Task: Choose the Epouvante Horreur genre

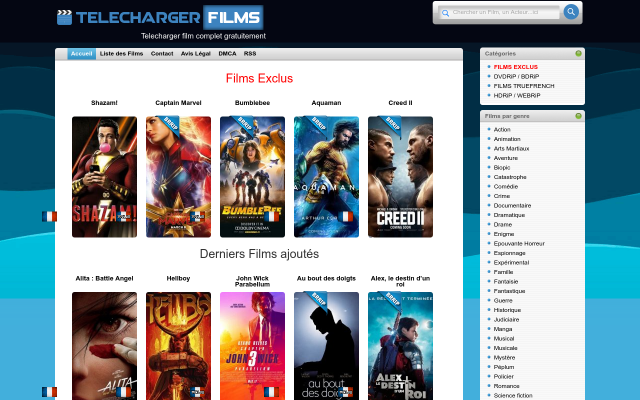Action: pos(519,244)
